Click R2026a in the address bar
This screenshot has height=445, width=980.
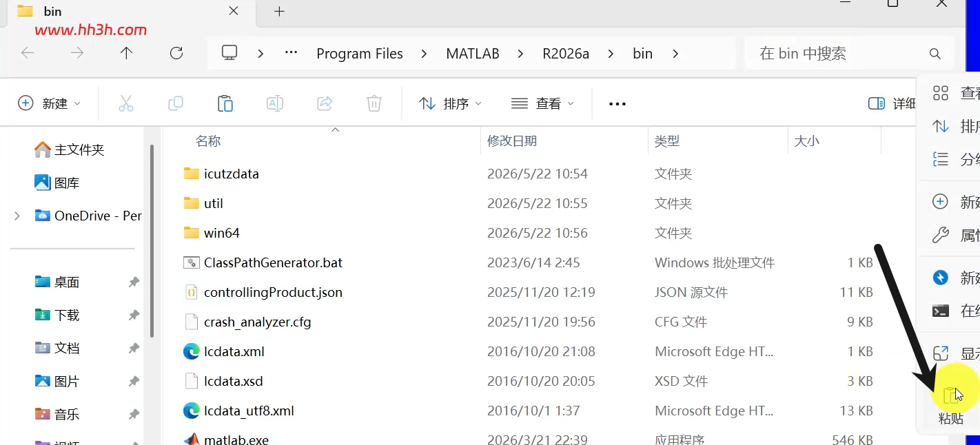(566, 54)
